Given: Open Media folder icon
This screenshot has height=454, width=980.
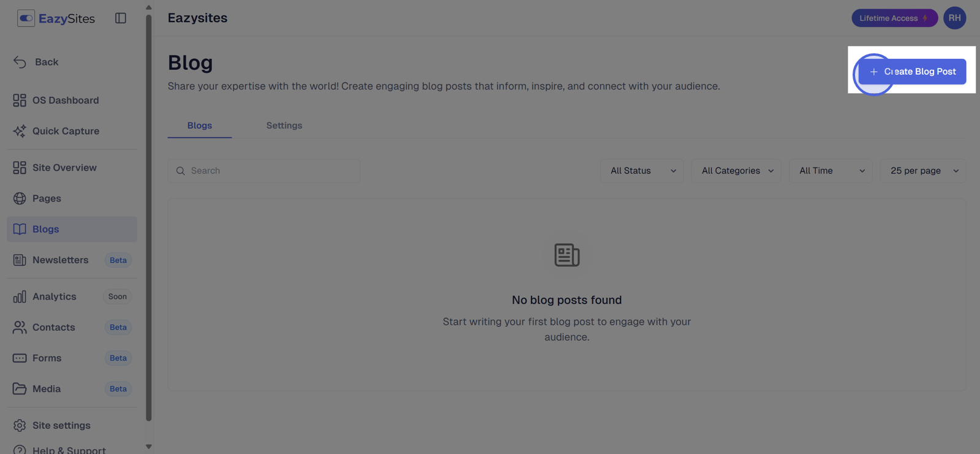Looking at the screenshot, I should click(20, 388).
